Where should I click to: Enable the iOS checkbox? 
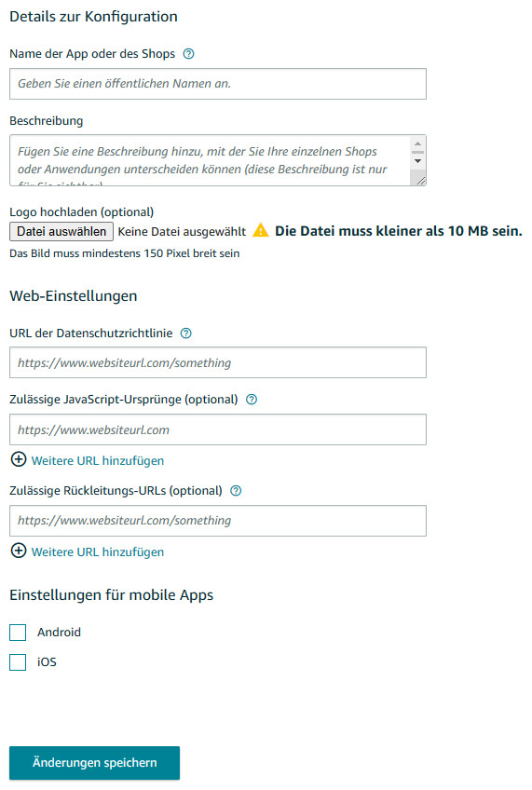[x=18, y=662]
